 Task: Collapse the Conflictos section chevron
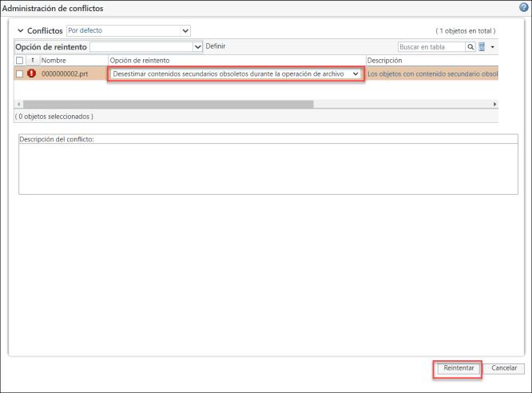(20, 30)
